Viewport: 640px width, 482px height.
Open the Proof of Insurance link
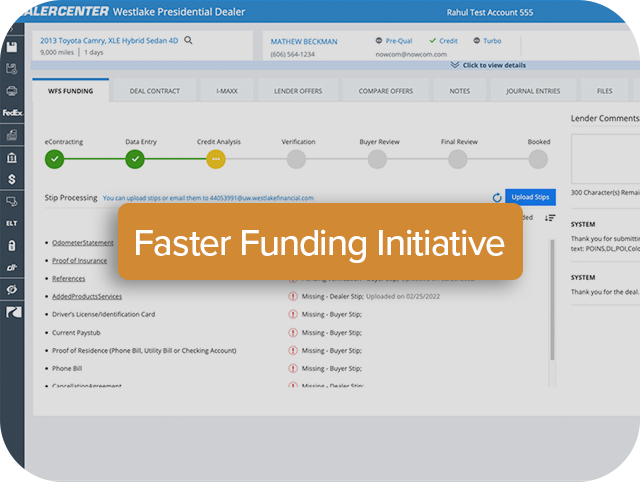[80, 260]
